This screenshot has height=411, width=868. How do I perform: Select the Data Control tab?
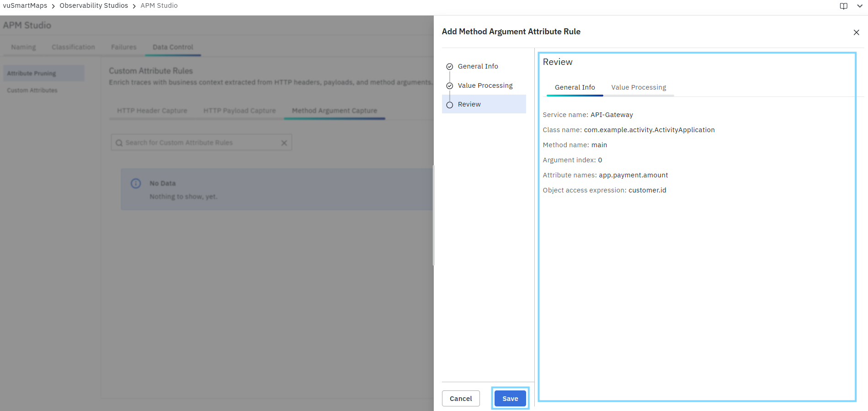click(173, 47)
